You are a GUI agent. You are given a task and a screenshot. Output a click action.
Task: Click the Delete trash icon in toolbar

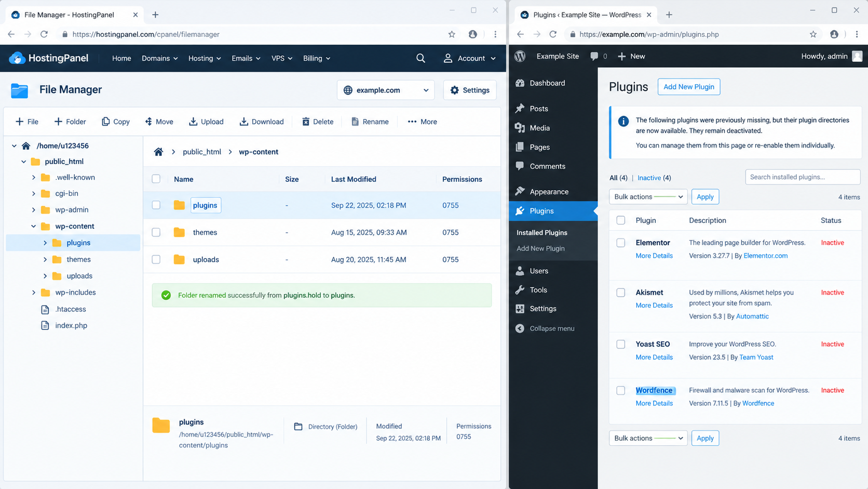click(306, 122)
